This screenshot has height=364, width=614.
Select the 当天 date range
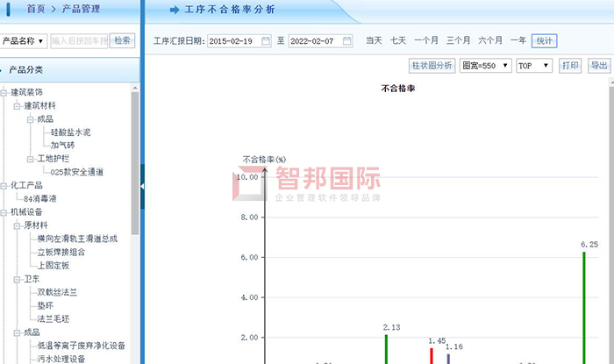point(374,40)
